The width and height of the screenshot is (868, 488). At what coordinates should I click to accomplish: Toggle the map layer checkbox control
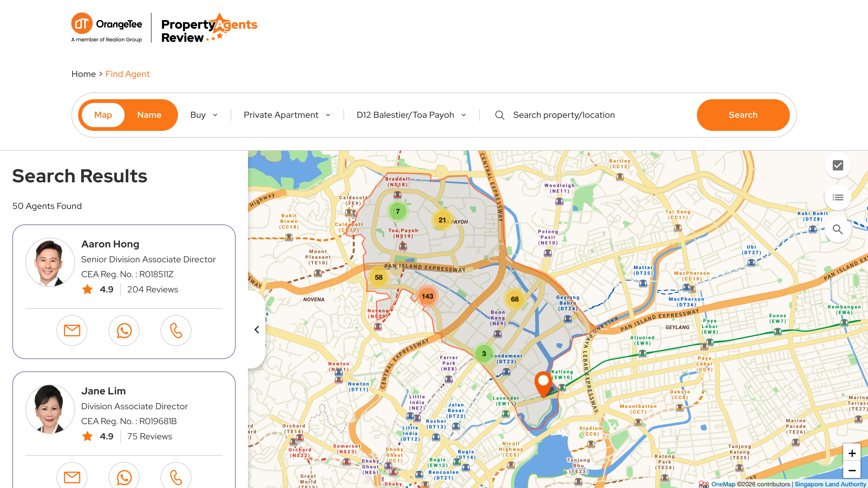[838, 166]
